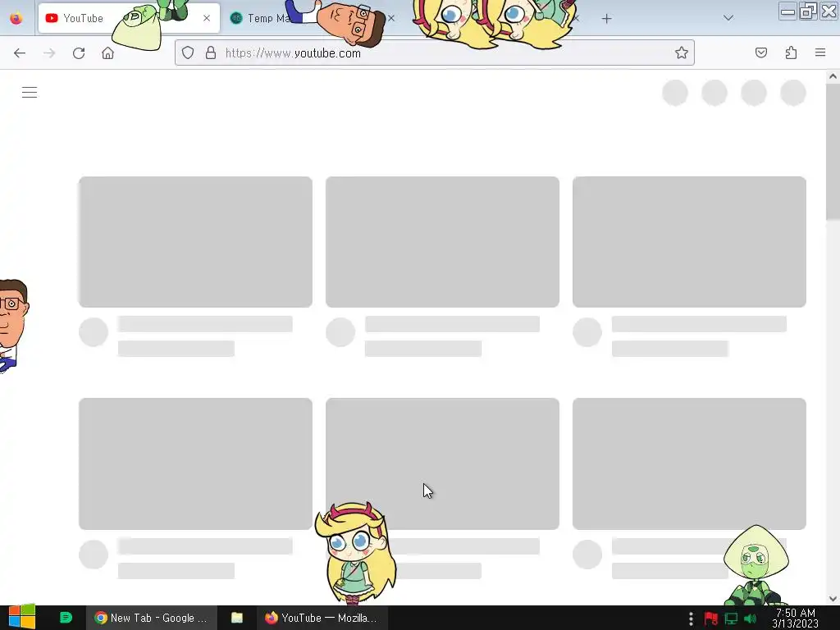
Task: Switch to New Tab - Google Chrome window
Action: click(151, 618)
